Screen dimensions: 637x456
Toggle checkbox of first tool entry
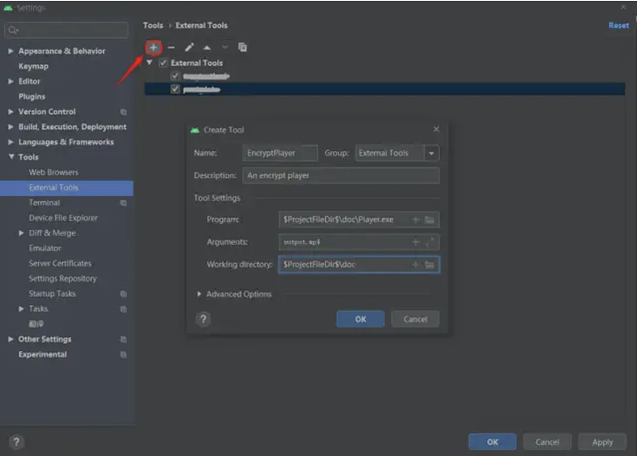pos(175,76)
